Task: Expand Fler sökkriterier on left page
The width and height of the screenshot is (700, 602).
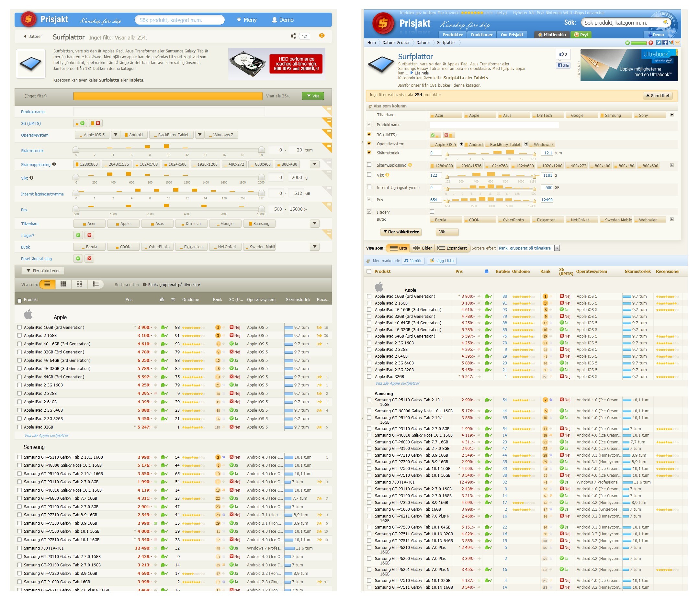Action: coord(43,271)
